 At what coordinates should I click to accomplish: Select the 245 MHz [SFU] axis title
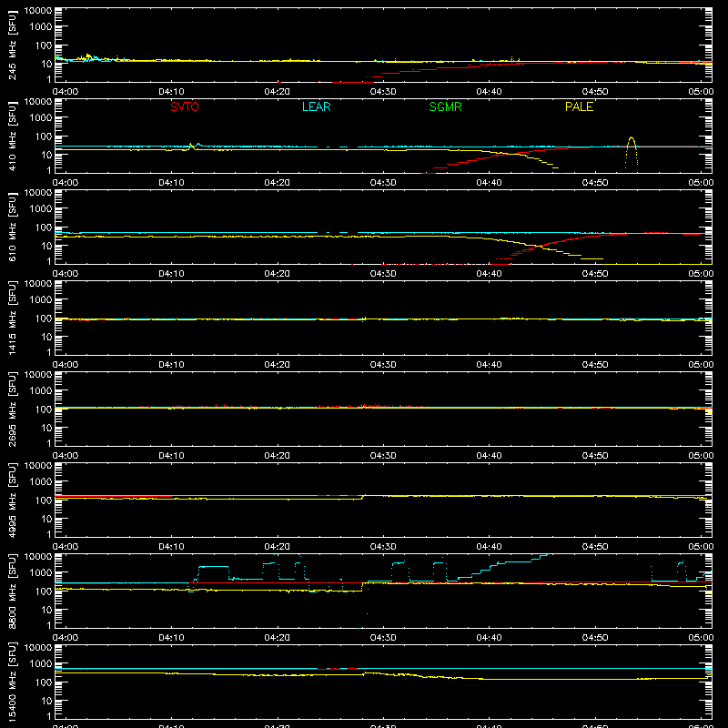click(x=12, y=45)
